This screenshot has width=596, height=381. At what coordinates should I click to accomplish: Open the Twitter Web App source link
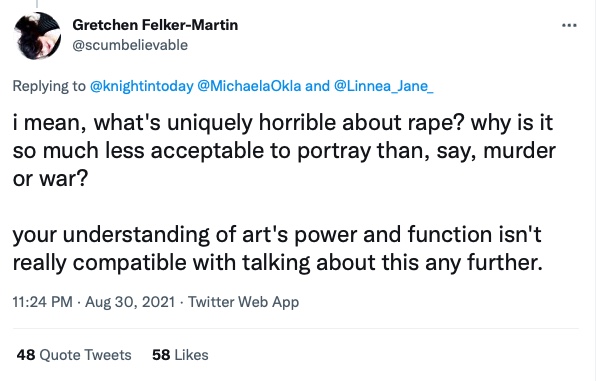coord(244,302)
